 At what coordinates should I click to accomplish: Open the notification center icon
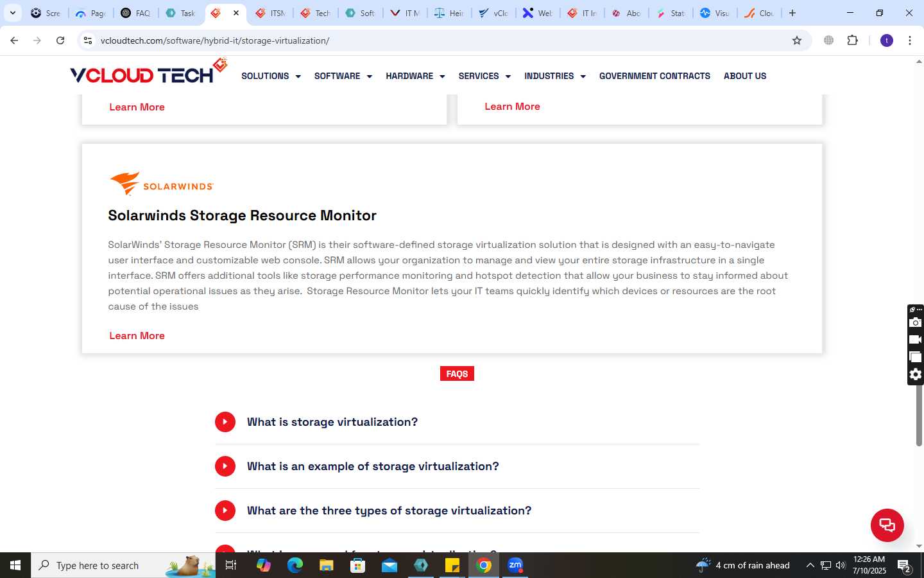click(905, 565)
